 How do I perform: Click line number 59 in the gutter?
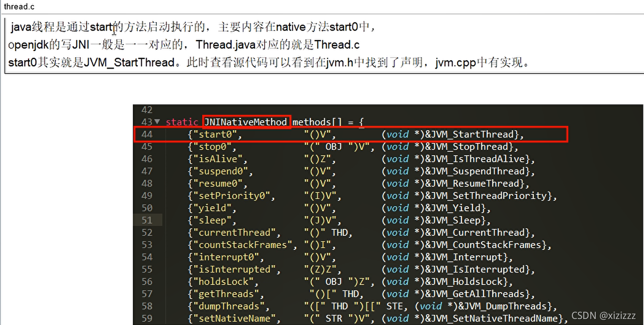pyautogui.click(x=146, y=318)
